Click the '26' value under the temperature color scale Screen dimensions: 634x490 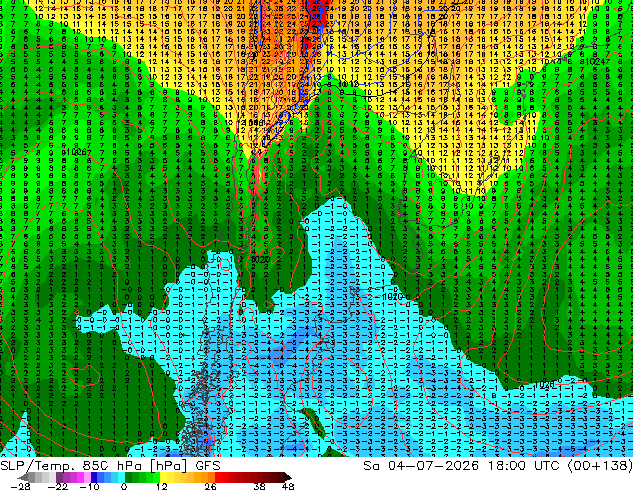[x=210, y=486]
